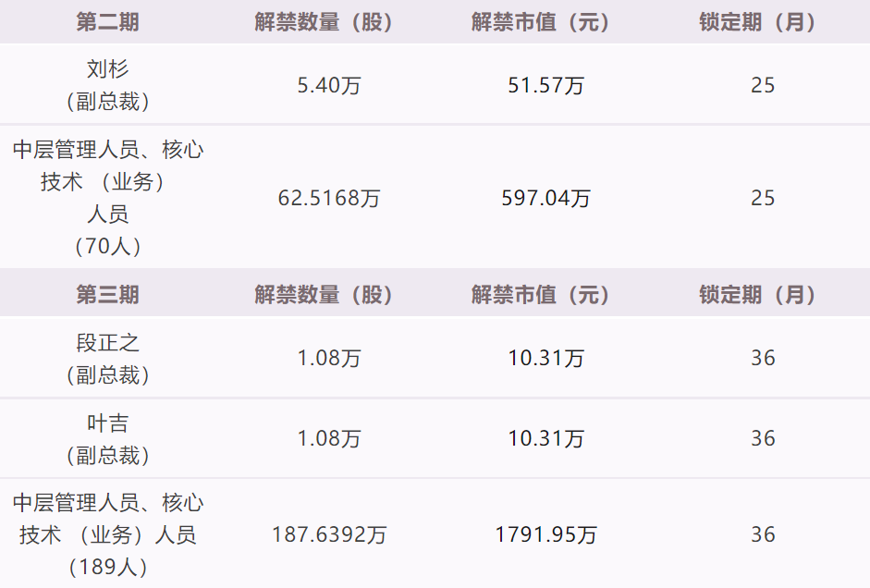870x588 pixels.
Task: Click the 第二期 header cell
Action: tap(107, 22)
